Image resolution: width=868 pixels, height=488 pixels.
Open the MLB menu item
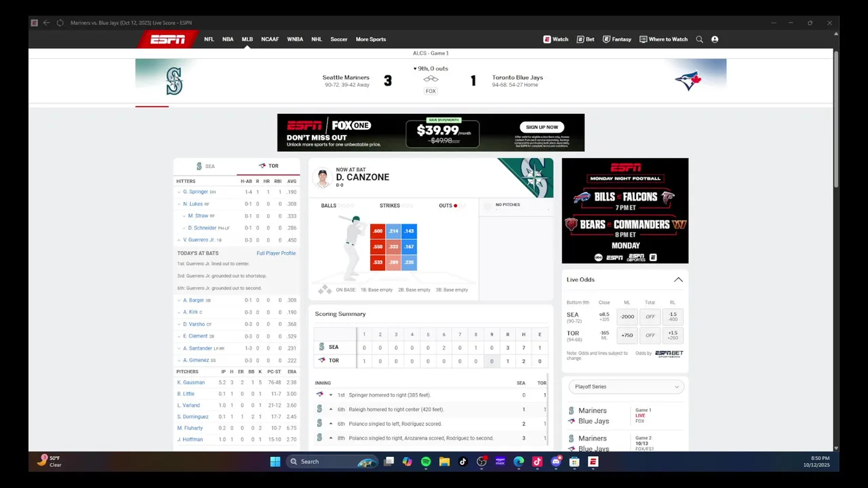tap(248, 39)
